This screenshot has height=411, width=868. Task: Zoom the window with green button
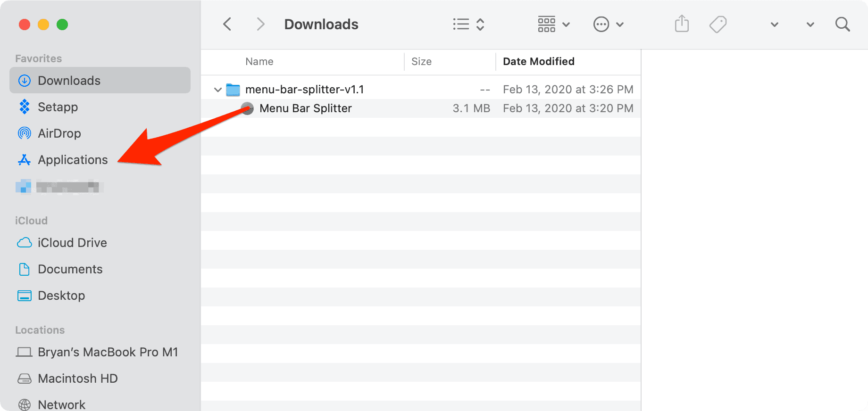(62, 25)
